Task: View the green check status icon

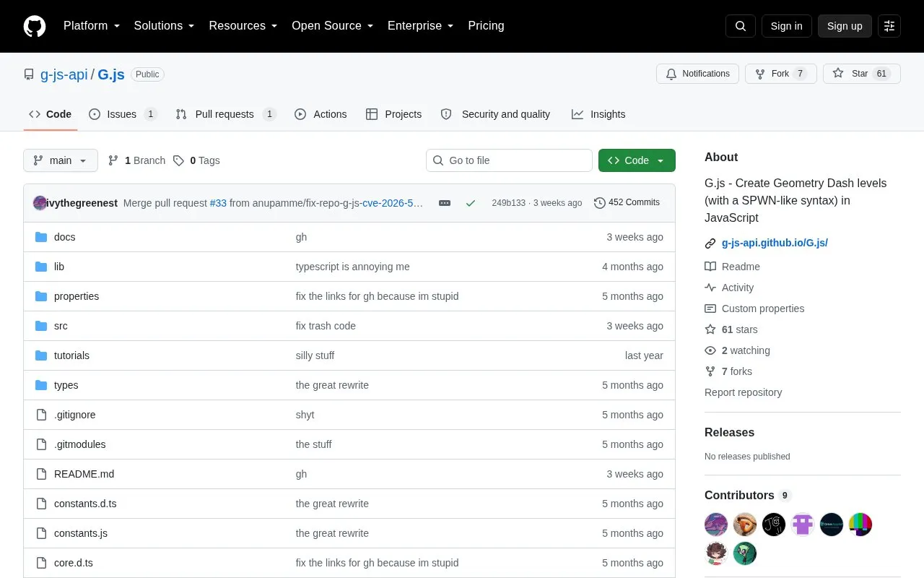Action: pyautogui.click(x=471, y=203)
